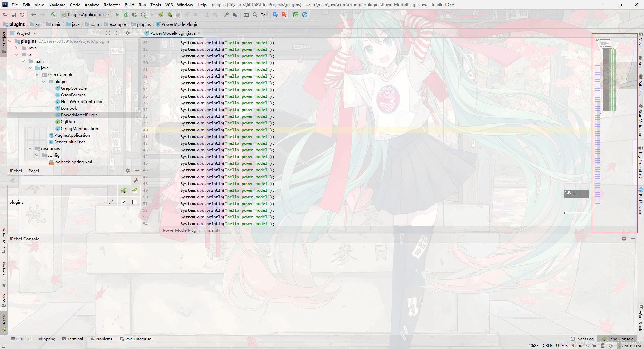Open the Database side tool window

[x=641, y=86]
